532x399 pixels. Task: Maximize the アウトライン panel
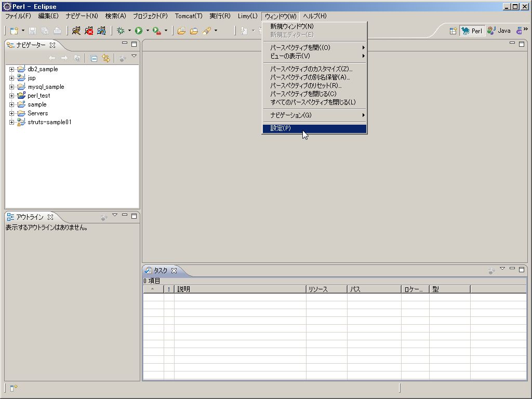point(134,216)
